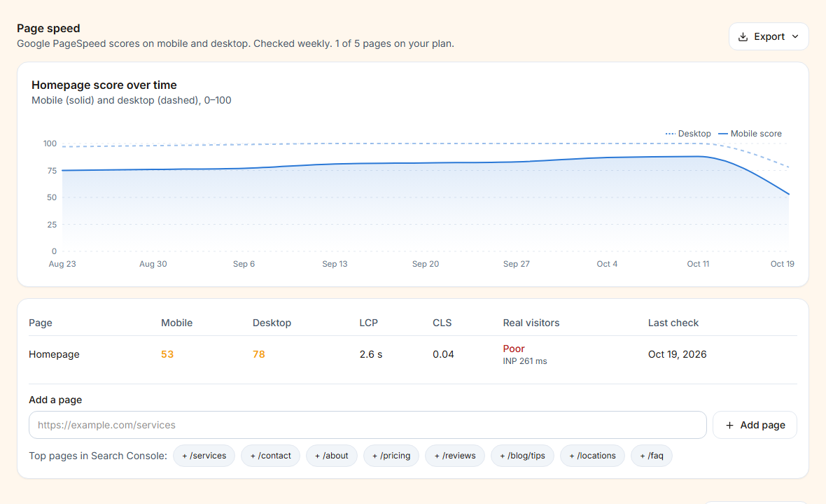This screenshot has height=504, width=826.
Task: Click the INP 261 ms value
Action: point(525,361)
